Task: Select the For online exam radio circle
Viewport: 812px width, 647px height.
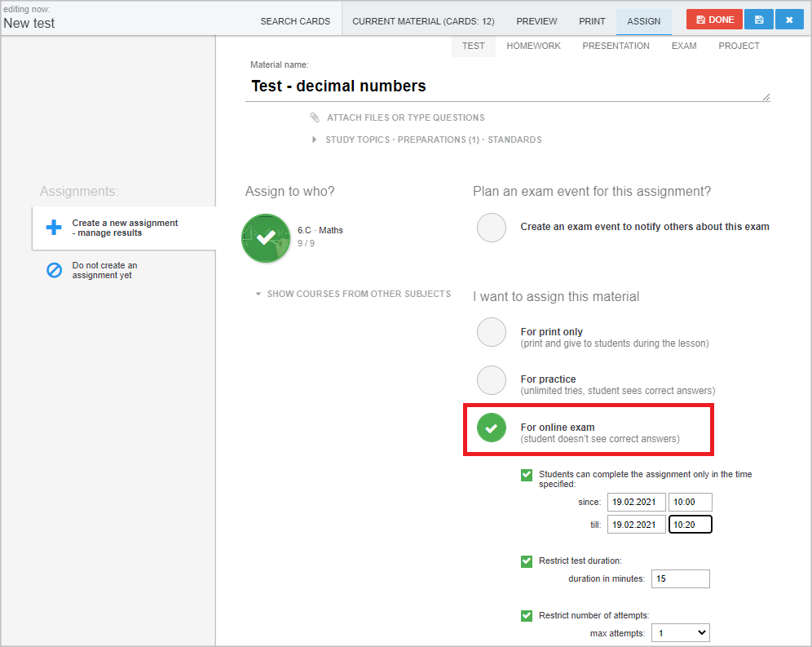Action: [x=492, y=428]
